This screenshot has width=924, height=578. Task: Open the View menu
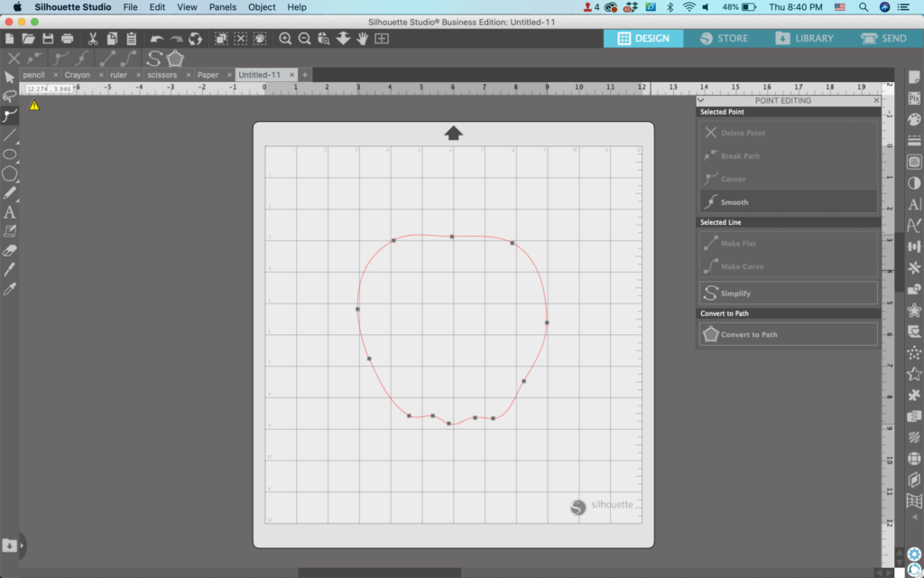pyautogui.click(x=187, y=7)
